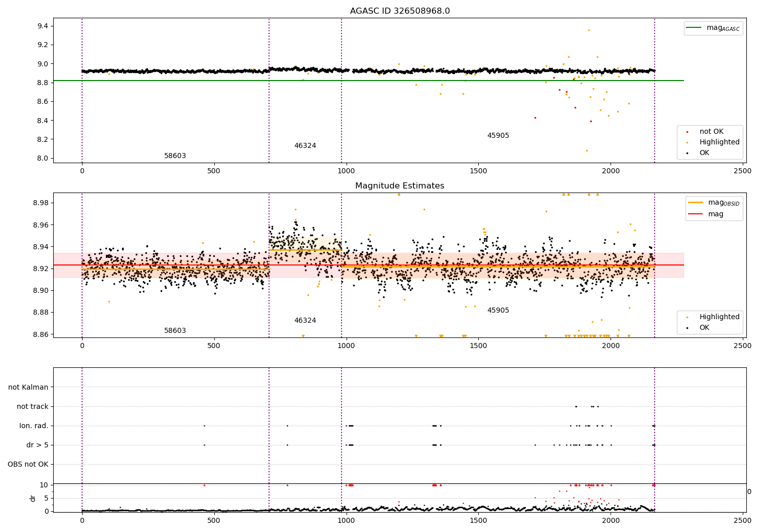Select the mag AGASC legend label

click(723, 28)
